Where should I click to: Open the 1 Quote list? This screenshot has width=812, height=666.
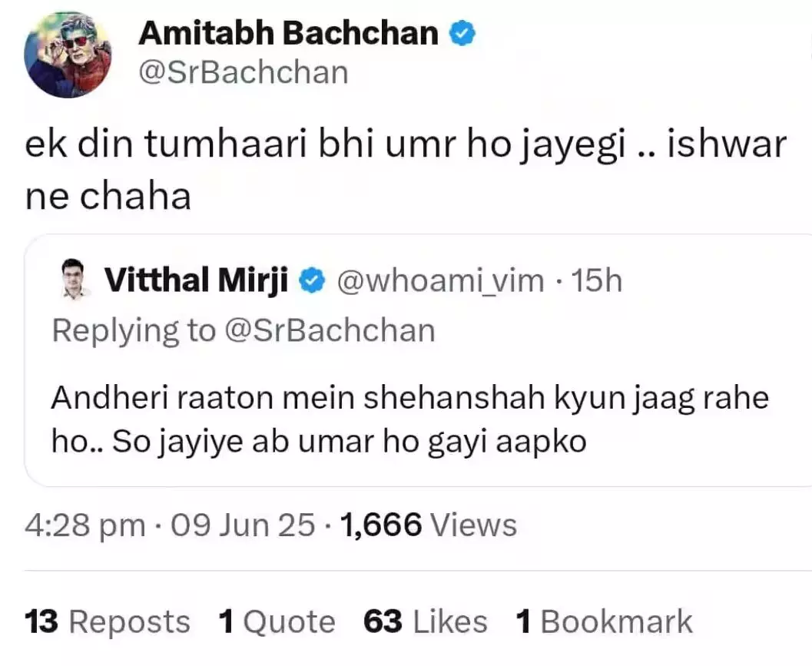coord(277,621)
